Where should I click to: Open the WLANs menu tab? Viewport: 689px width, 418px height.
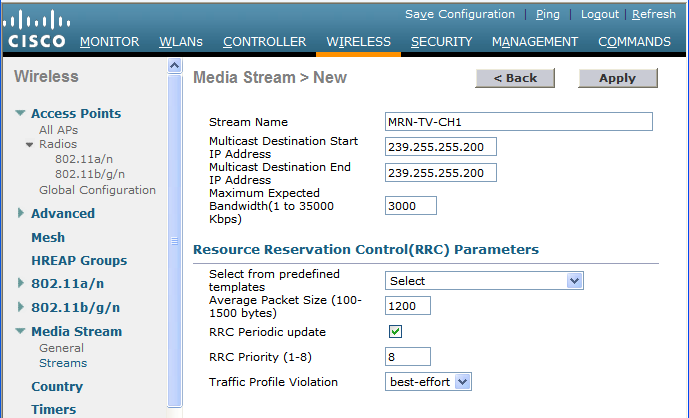coord(180,42)
